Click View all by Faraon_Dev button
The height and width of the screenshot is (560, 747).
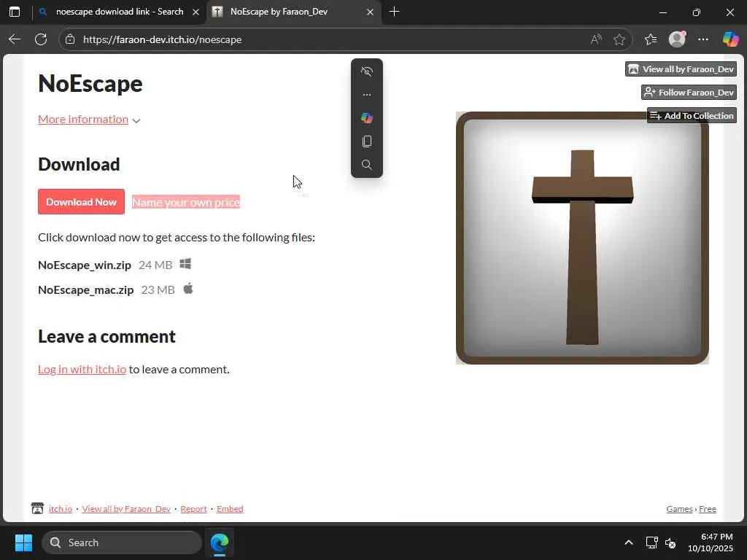tap(681, 69)
